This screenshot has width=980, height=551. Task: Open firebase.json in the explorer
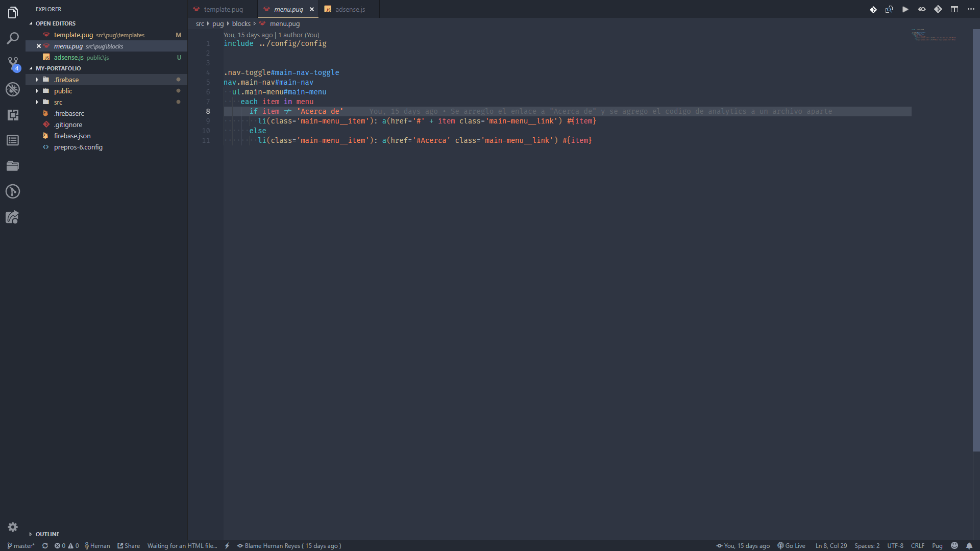pyautogui.click(x=72, y=136)
